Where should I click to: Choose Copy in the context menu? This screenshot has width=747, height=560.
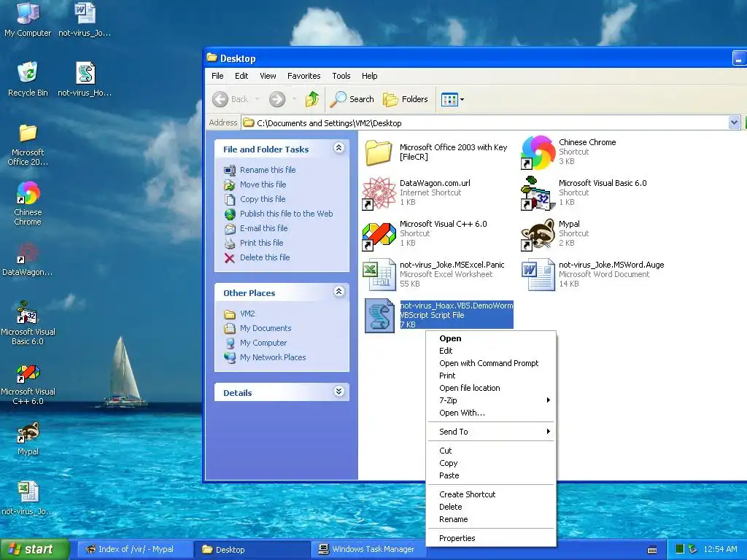click(491, 463)
